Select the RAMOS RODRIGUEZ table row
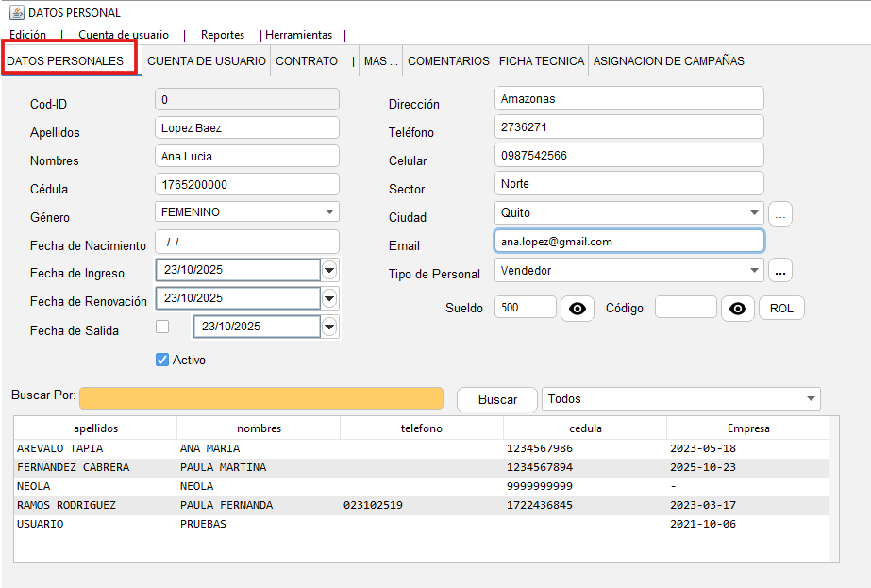 click(66, 505)
